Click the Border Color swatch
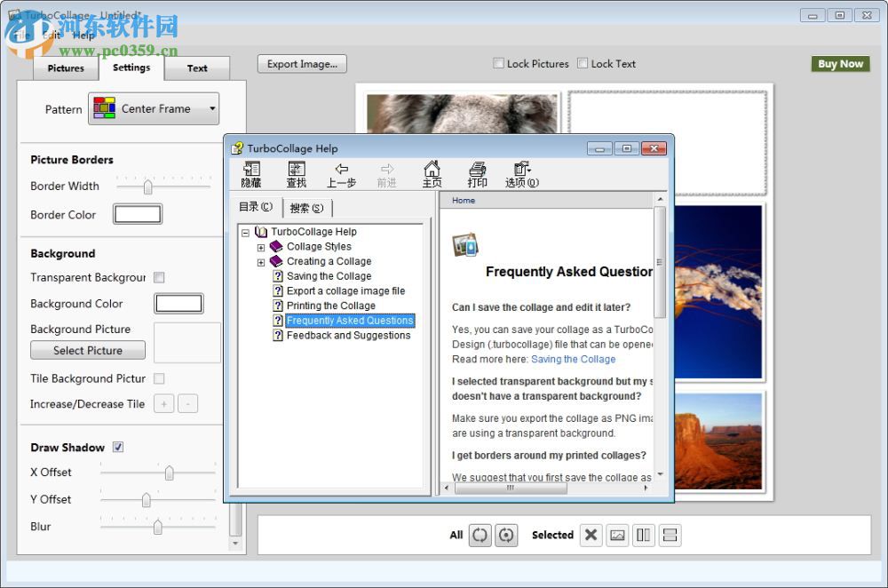This screenshot has width=888, height=588. 138,214
